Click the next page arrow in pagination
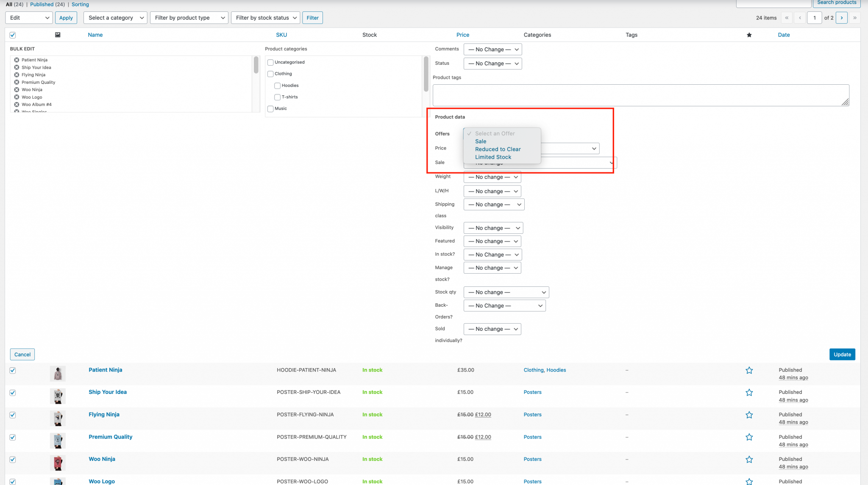 pyautogui.click(x=842, y=18)
